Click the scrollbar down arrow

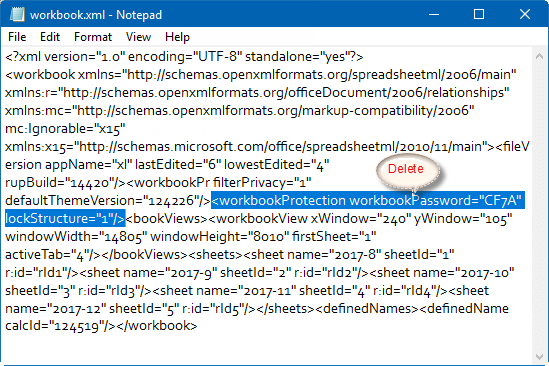click(539, 357)
